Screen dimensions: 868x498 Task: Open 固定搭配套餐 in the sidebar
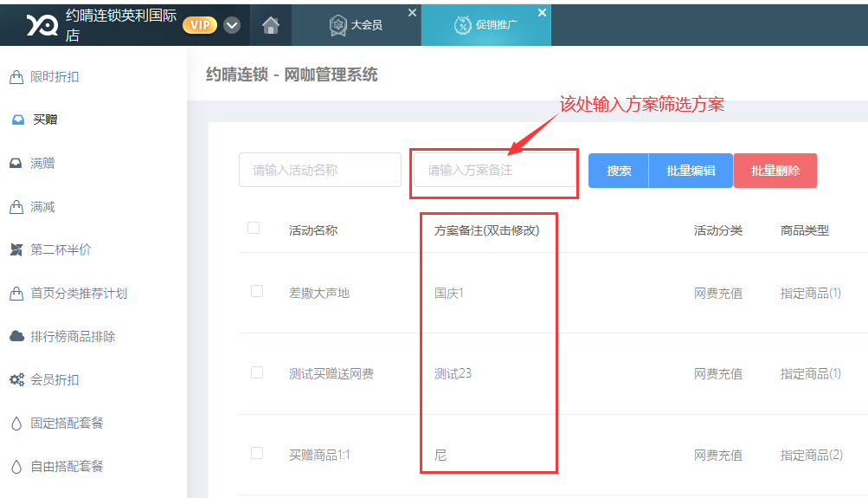67,424
